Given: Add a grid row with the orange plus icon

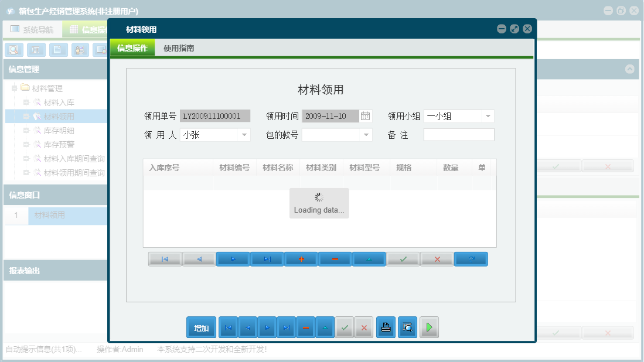Looking at the screenshot, I should [x=301, y=258].
